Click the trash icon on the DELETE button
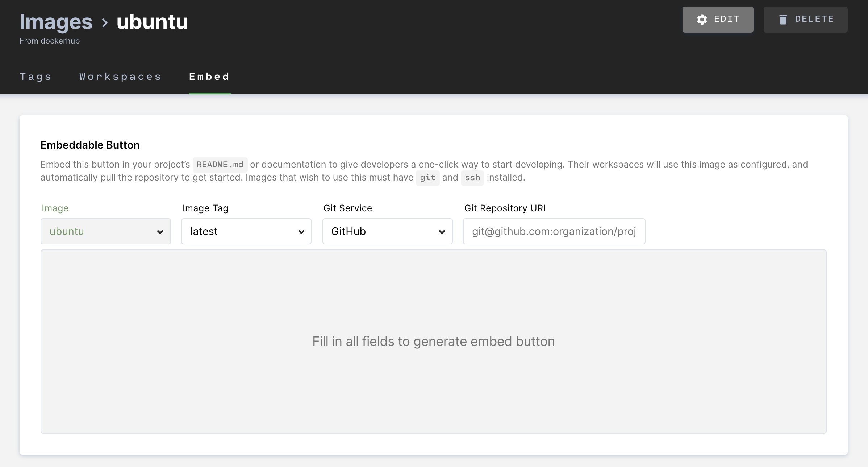Viewport: 868px width, 467px height. [x=783, y=20]
